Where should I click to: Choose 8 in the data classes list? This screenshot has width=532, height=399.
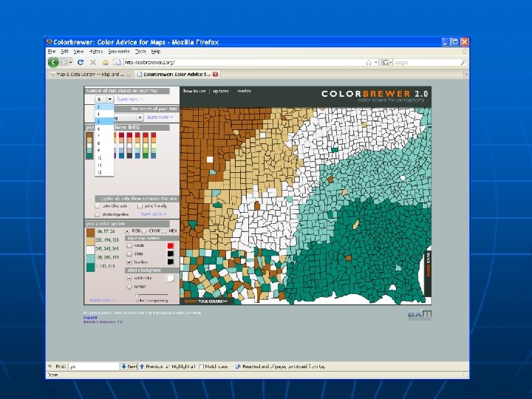104,143
